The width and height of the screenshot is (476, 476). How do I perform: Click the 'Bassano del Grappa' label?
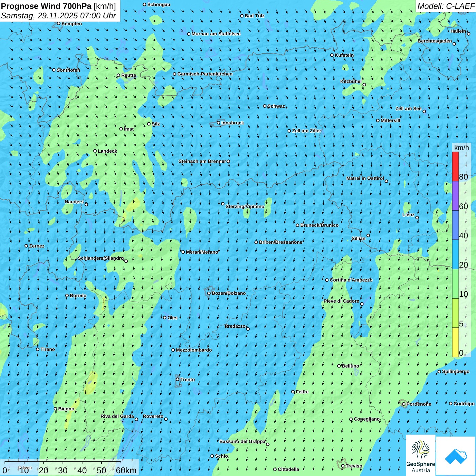click(x=242, y=441)
